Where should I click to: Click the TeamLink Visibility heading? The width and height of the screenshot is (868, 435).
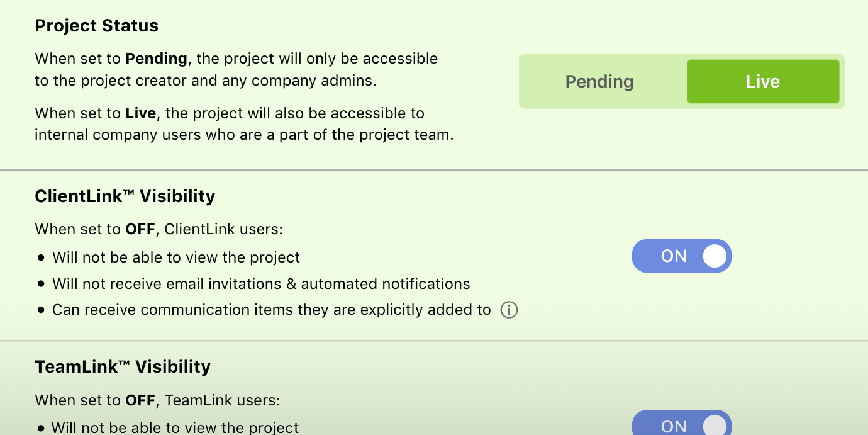123,366
